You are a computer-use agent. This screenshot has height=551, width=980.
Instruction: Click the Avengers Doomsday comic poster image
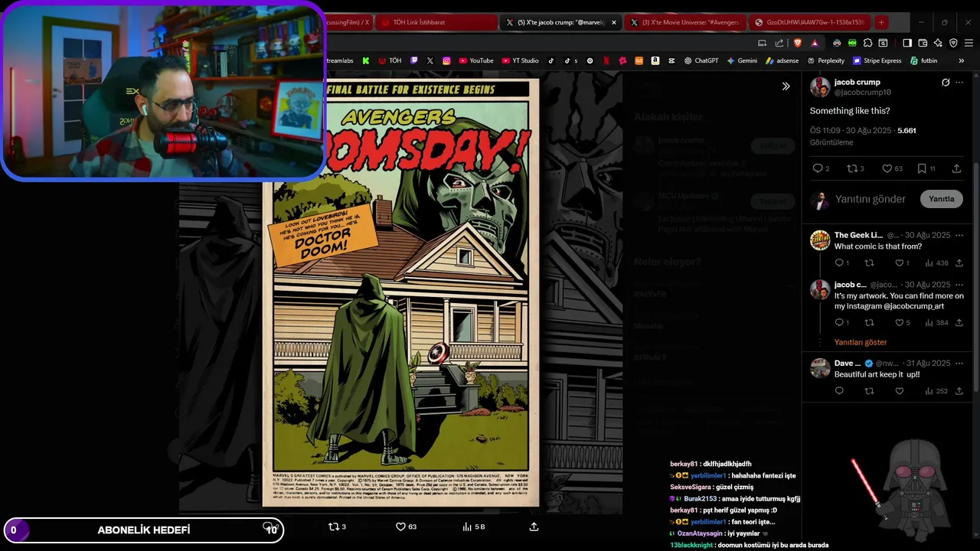tap(400, 292)
